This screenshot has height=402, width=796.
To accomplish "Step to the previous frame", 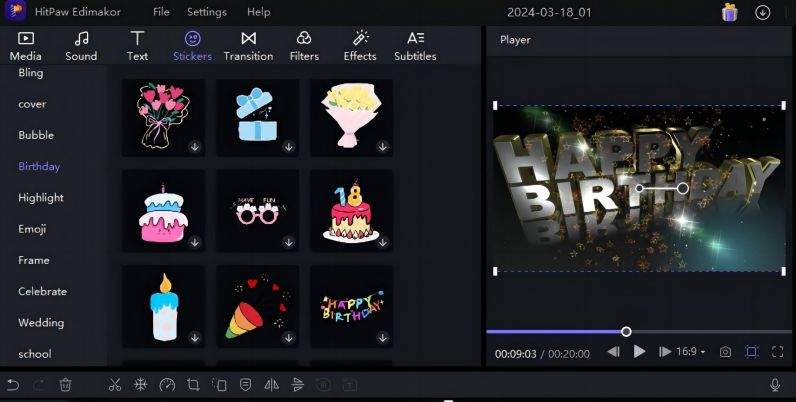I will pyautogui.click(x=613, y=351).
